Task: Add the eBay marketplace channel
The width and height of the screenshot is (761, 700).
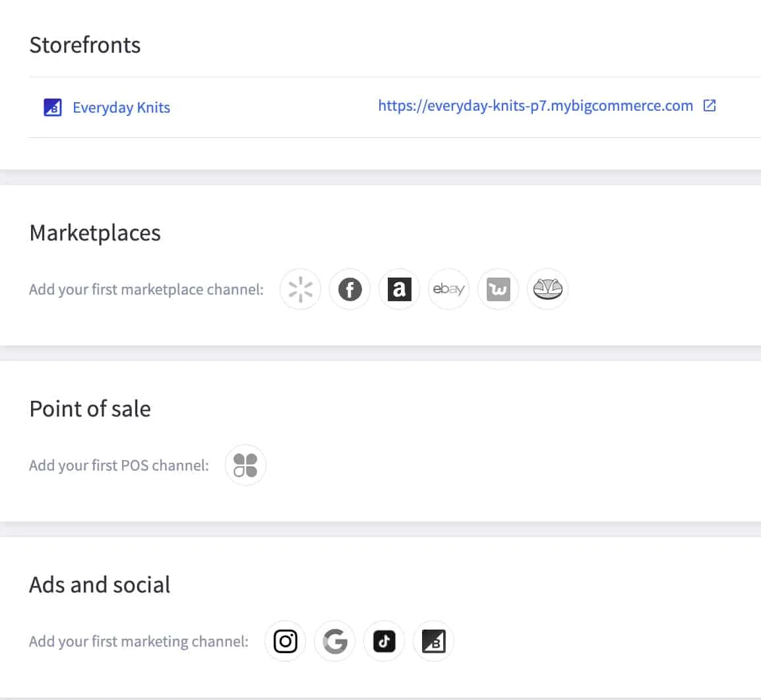Action: click(x=449, y=289)
